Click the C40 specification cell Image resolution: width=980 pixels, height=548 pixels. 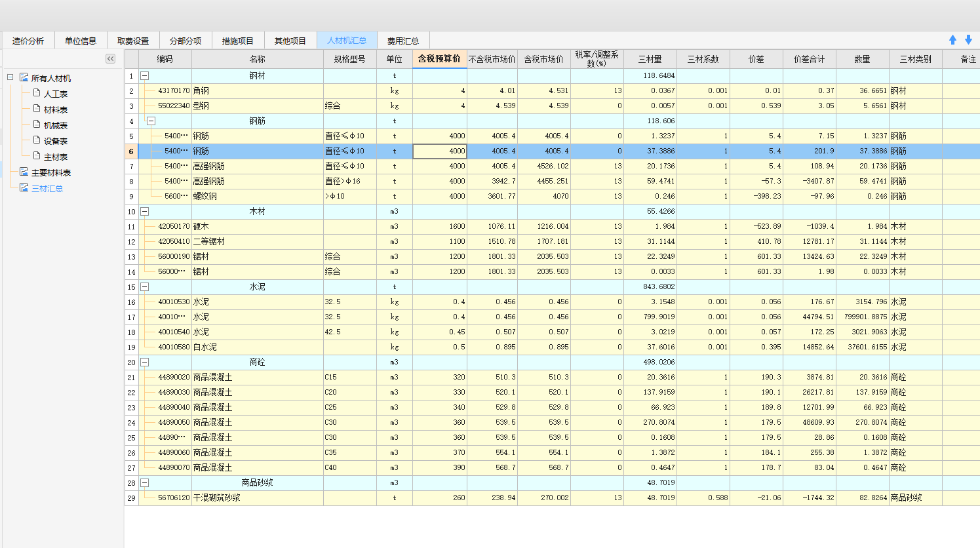click(x=350, y=468)
